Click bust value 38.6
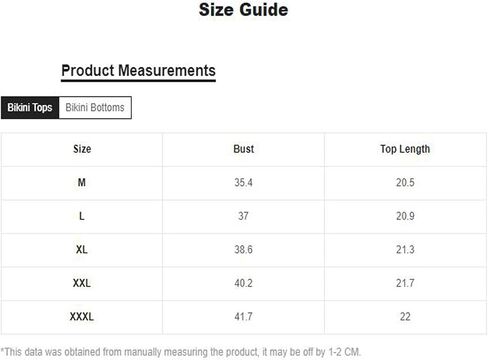Viewport: 488px width, 360px height. (x=243, y=250)
